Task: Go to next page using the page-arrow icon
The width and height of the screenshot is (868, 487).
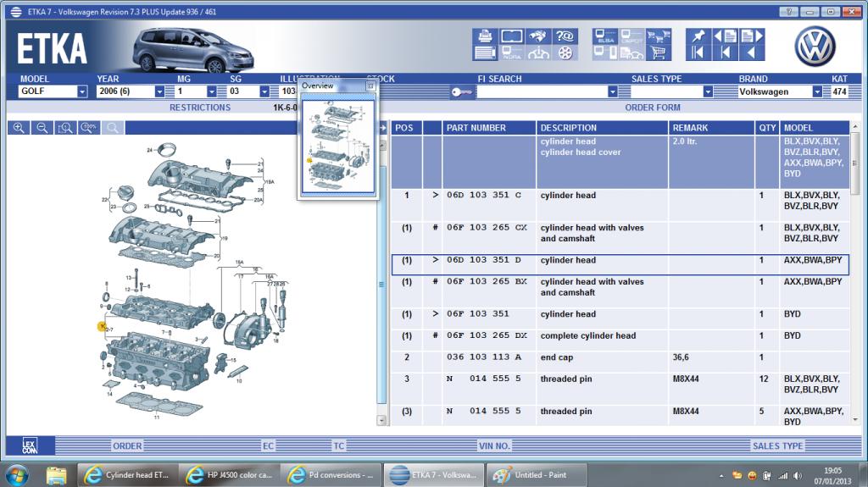Action: click(751, 36)
